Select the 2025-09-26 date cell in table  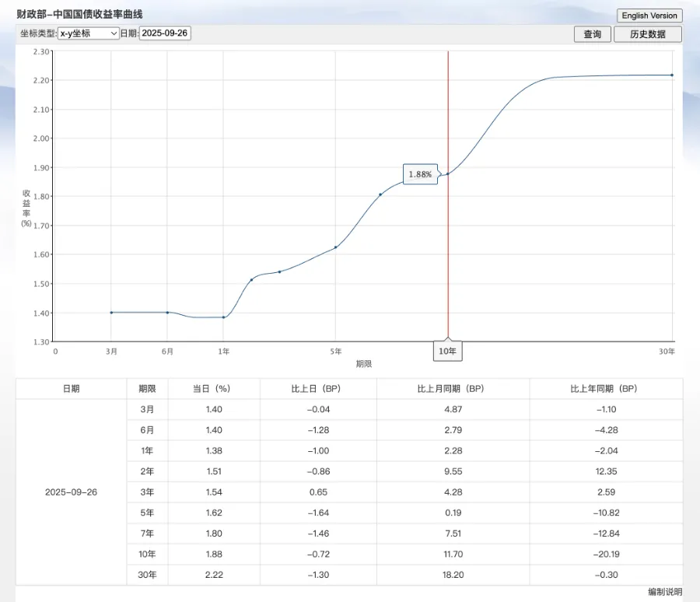[x=71, y=492]
